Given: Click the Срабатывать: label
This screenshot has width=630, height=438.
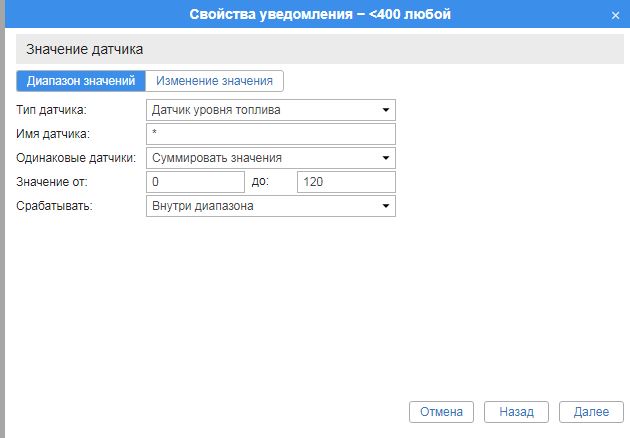Looking at the screenshot, I should tap(55, 206).
